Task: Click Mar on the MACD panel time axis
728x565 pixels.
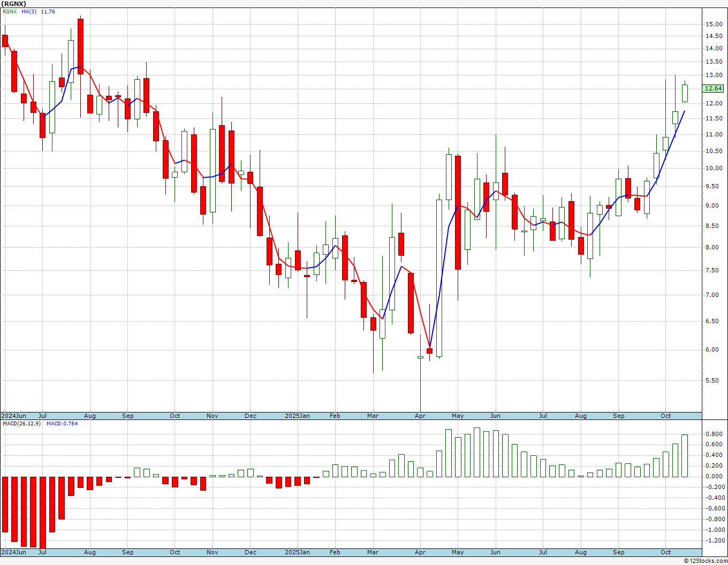Action: click(x=373, y=552)
